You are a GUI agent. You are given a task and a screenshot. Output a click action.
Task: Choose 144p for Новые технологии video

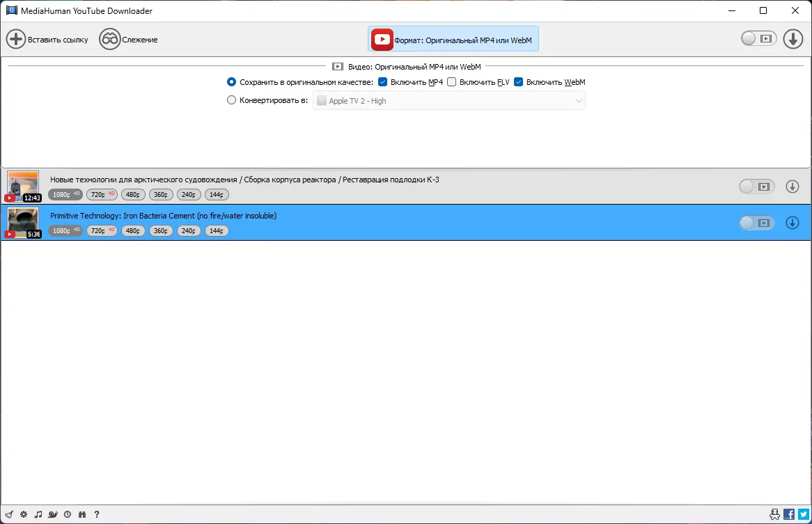point(217,194)
